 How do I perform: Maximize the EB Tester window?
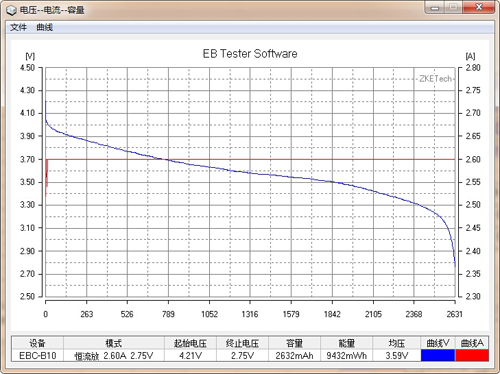(x=453, y=7)
